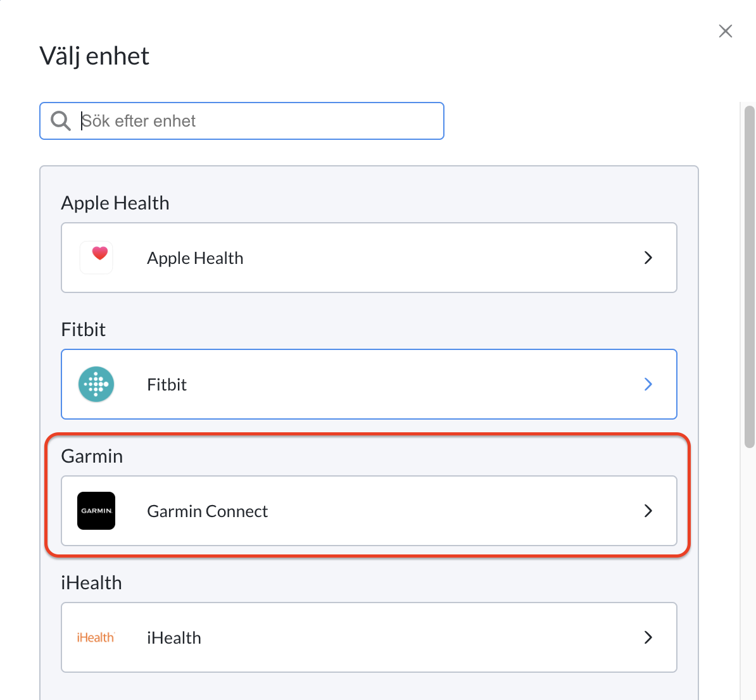Image resolution: width=756 pixels, height=700 pixels.
Task: Click the Apple Health heart icon
Action: tap(96, 258)
